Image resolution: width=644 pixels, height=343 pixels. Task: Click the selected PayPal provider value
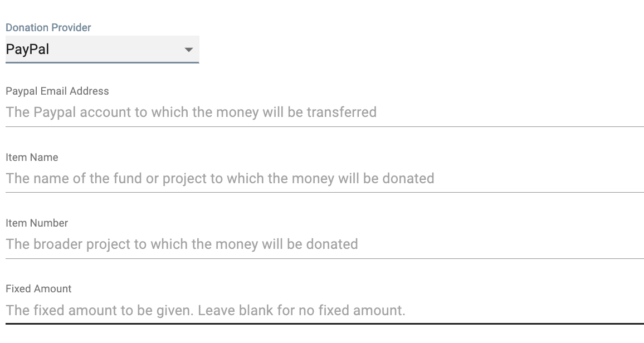tap(28, 50)
